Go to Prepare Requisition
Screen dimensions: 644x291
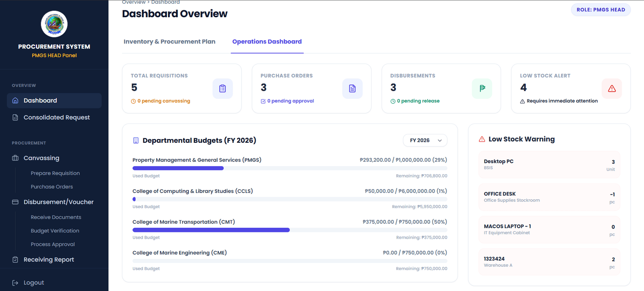click(55, 173)
